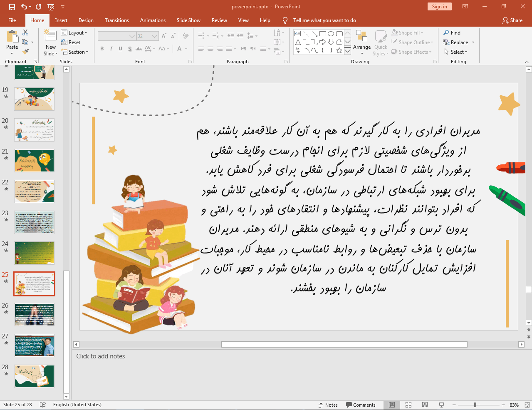This screenshot has width=532, height=410.
Task: Switch to the Insert ribbon tab
Action: pyautogui.click(x=61, y=20)
